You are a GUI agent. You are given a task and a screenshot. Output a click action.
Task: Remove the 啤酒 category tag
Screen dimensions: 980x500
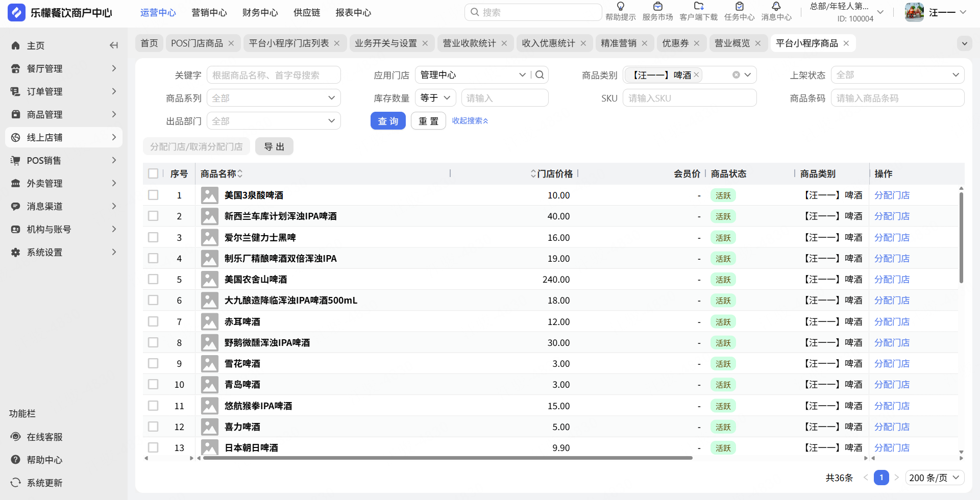(x=696, y=75)
